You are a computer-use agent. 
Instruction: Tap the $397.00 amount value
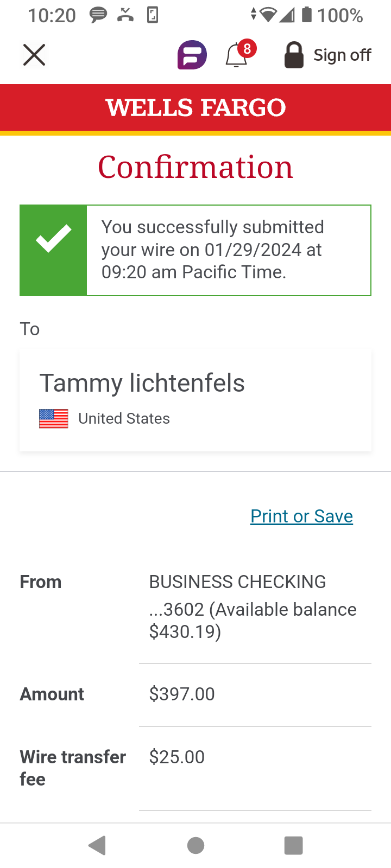click(x=182, y=694)
